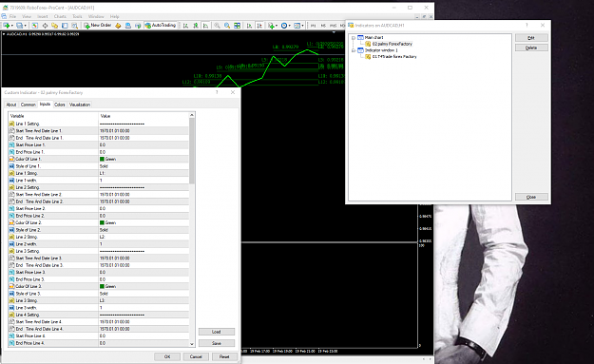The image size is (594, 364).
Task: Toggle the Navigator panel icon
Action: click(54, 26)
